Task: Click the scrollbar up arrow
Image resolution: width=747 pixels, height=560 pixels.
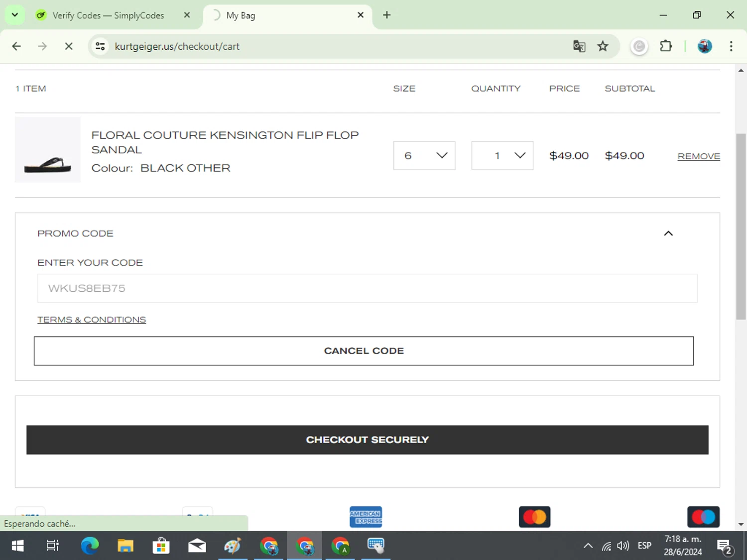Action: 741,70
